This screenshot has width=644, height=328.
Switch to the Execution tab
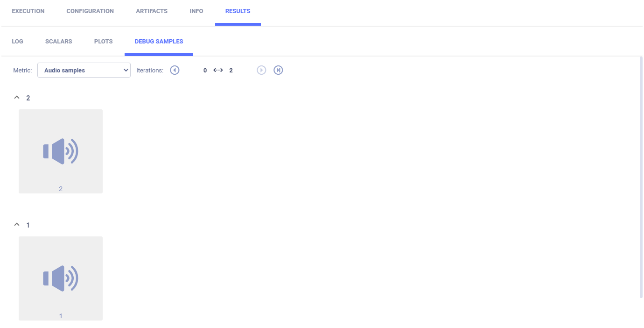point(28,11)
